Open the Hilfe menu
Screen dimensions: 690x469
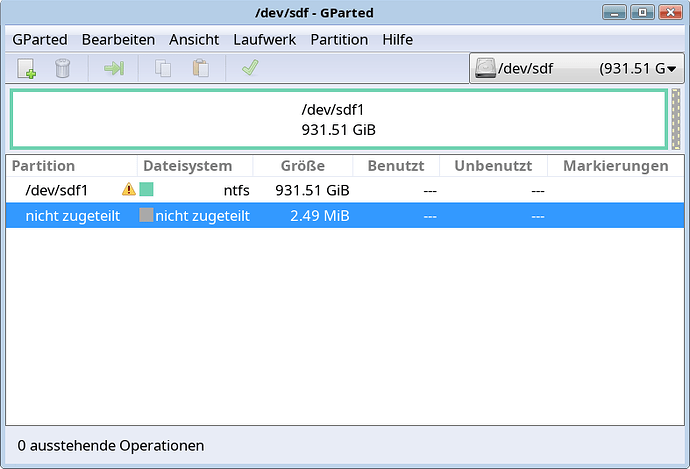pos(397,40)
